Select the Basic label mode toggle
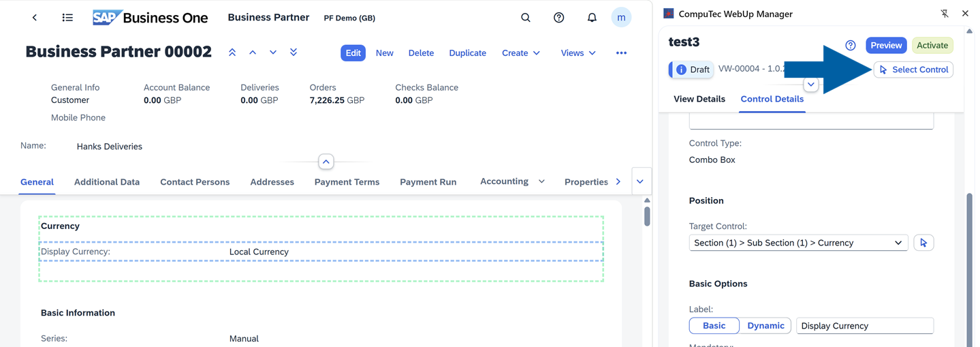980x347 pixels. pyautogui.click(x=714, y=326)
